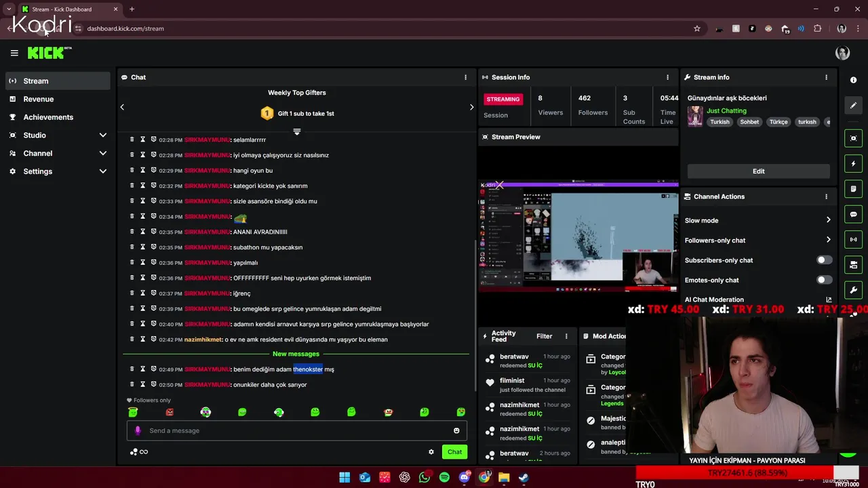
Task: Open Channel Actions three-dot options
Action: pos(826,197)
